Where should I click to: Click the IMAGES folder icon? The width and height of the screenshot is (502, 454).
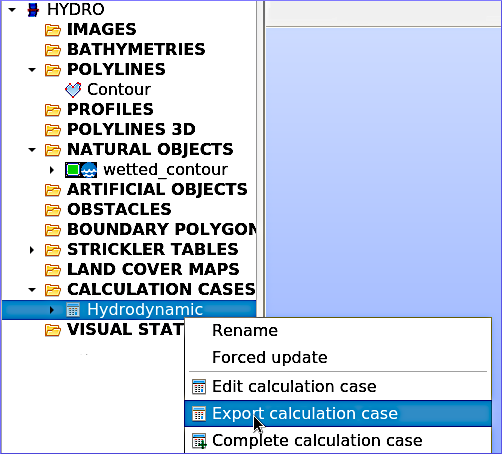[x=53, y=30]
